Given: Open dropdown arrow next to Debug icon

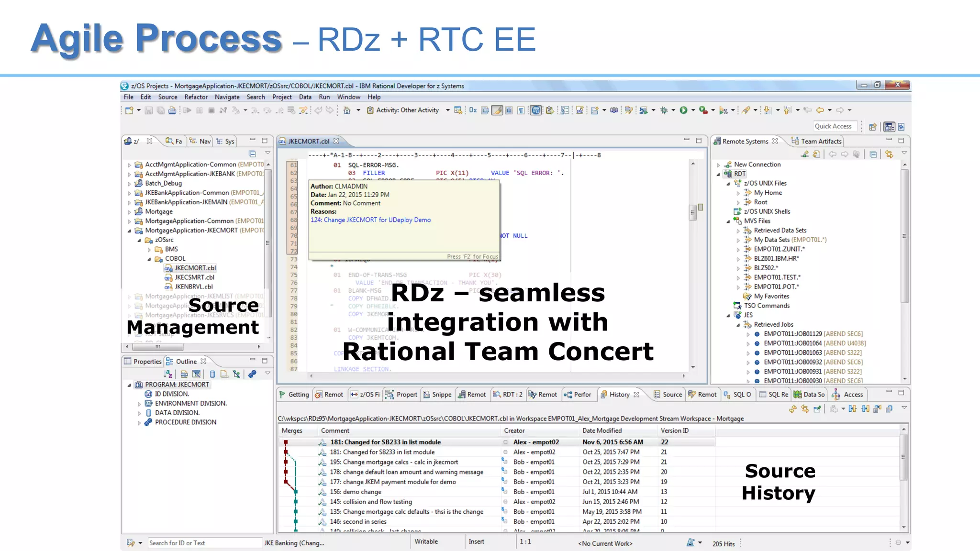Looking at the screenshot, I should click(x=673, y=110).
